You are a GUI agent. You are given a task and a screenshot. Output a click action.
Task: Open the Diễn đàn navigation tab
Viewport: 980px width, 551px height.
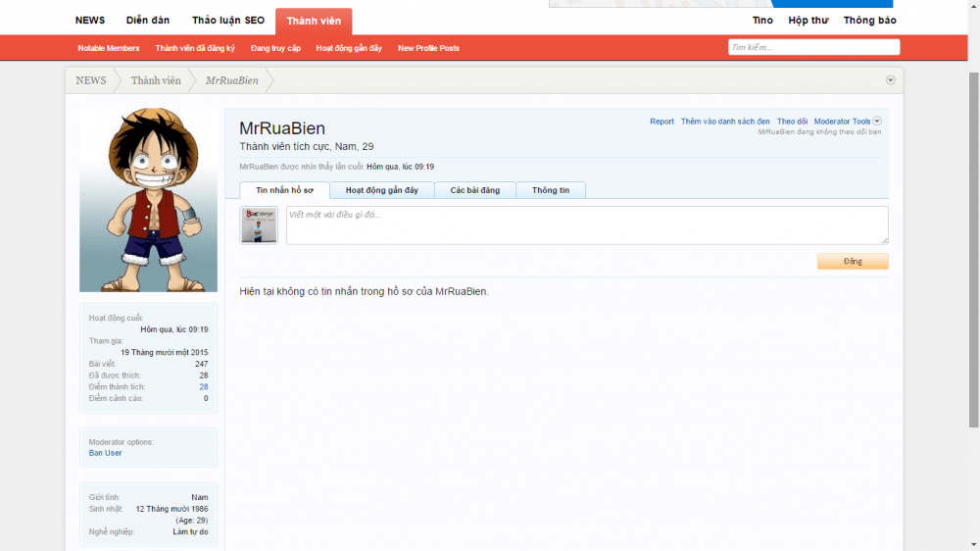pyautogui.click(x=148, y=21)
